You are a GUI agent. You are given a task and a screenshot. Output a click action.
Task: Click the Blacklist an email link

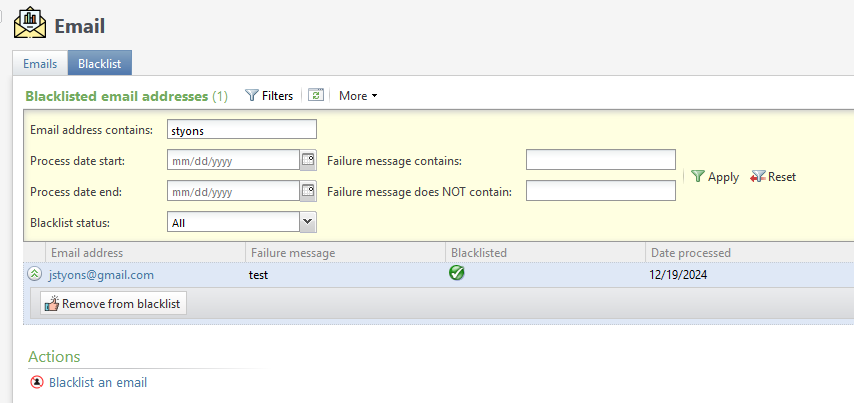coord(98,382)
